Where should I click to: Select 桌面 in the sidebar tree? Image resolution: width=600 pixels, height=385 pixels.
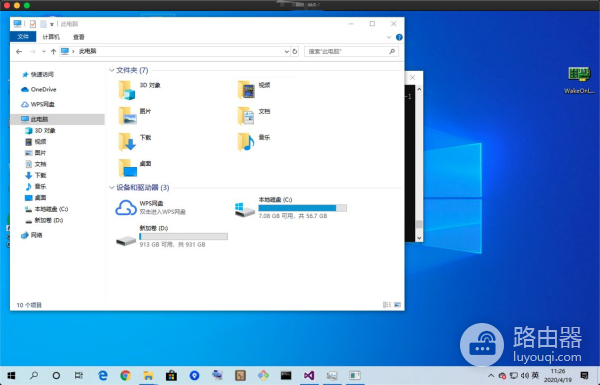pyautogui.click(x=36, y=197)
